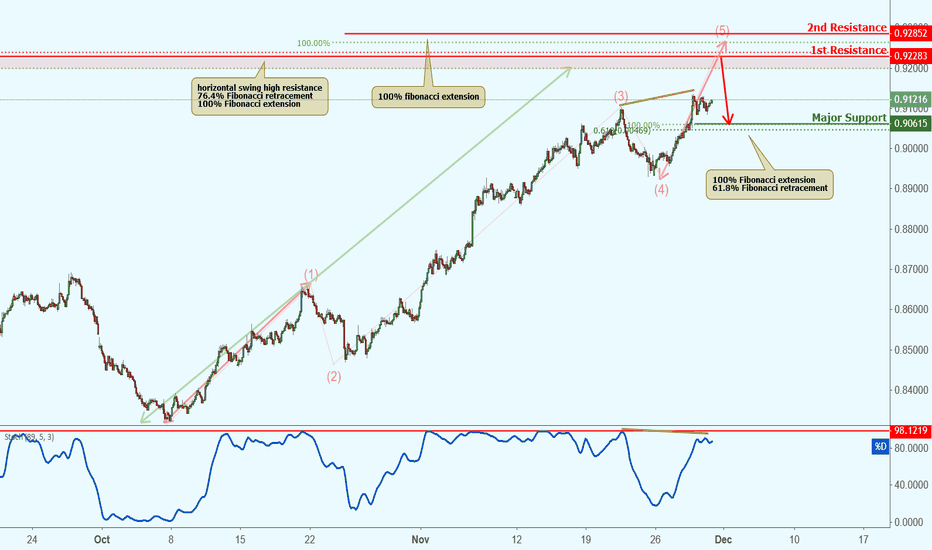
Task: Click the 0.87000 price axis value
Action: (x=911, y=269)
